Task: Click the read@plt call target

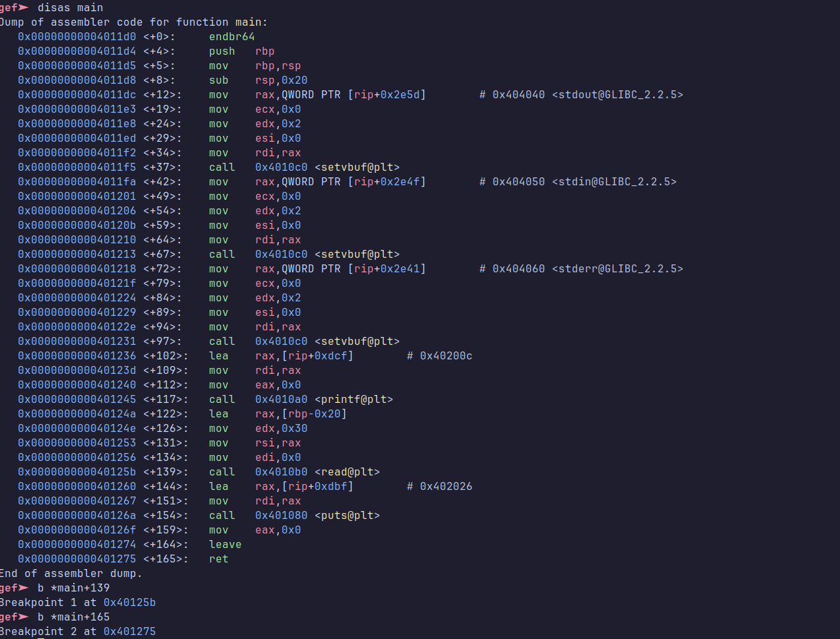Action: tap(317, 472)
